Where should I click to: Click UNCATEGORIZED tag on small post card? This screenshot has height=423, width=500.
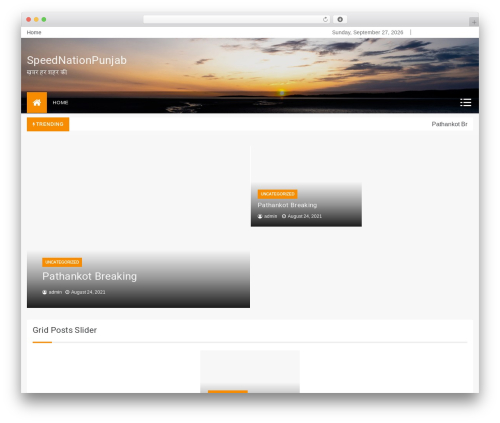pos(277,194)
